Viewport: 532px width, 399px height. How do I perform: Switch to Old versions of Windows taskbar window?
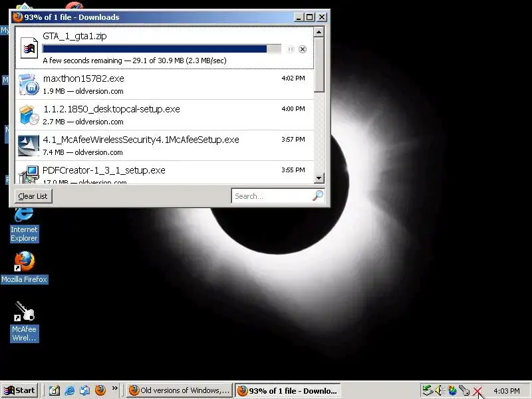coord(180,390)
